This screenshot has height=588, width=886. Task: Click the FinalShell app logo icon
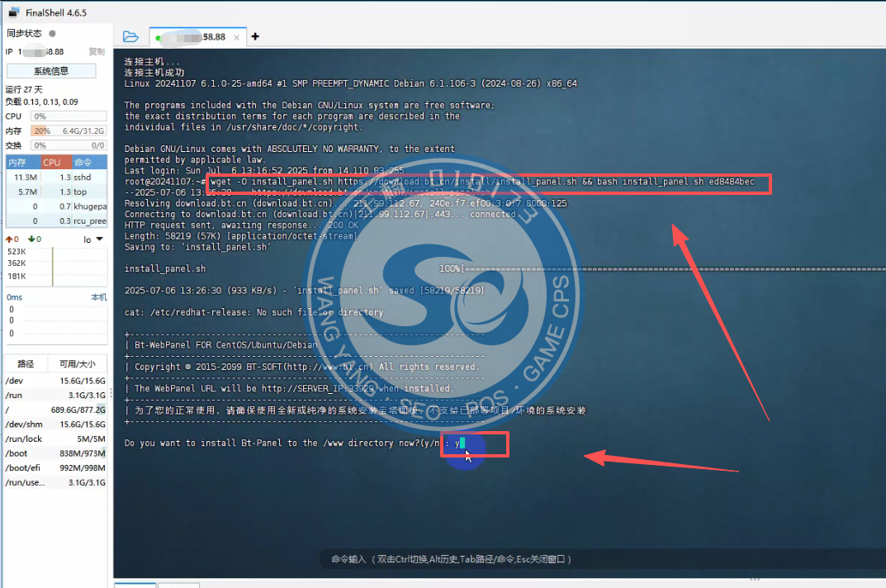[x=13, y=12]
